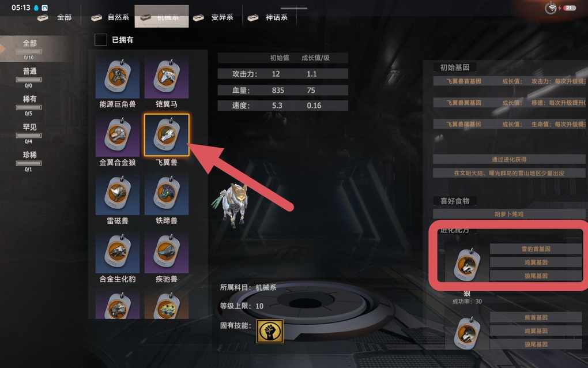Click the wolf tag in evolution recipe

coord(466,265)
